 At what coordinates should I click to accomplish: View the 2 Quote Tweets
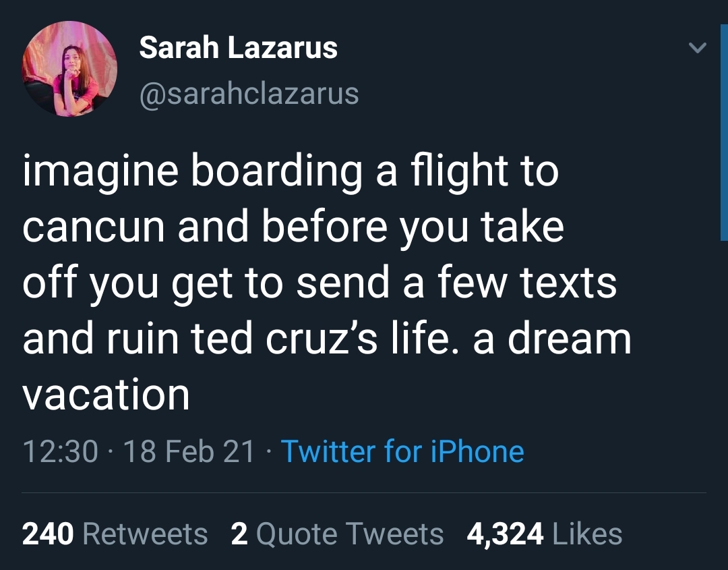click(337, 534)
